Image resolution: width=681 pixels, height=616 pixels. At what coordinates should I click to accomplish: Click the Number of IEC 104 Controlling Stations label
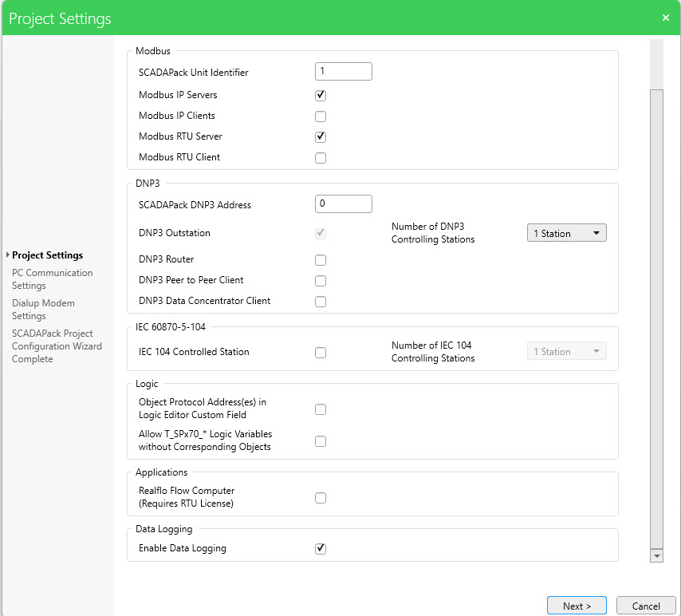(x=432, y=352)
